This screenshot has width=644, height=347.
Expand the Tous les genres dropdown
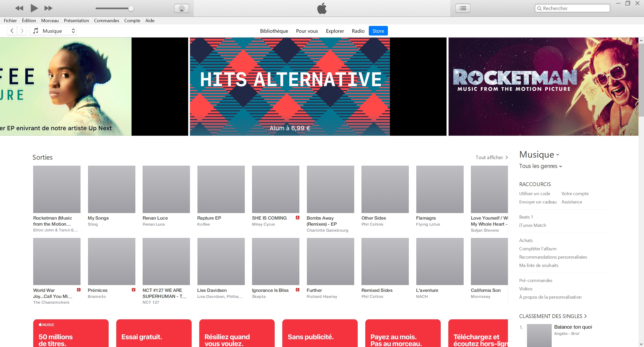pos(540,166)
